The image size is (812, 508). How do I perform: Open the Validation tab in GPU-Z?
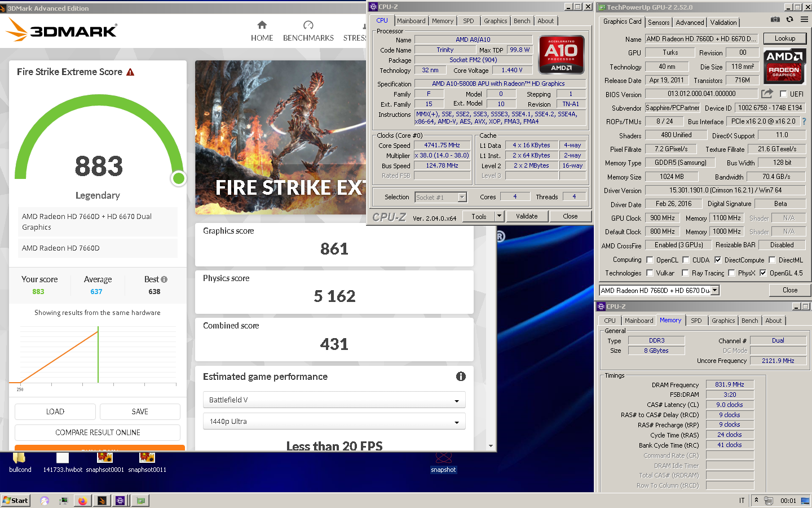click(723, 23)
